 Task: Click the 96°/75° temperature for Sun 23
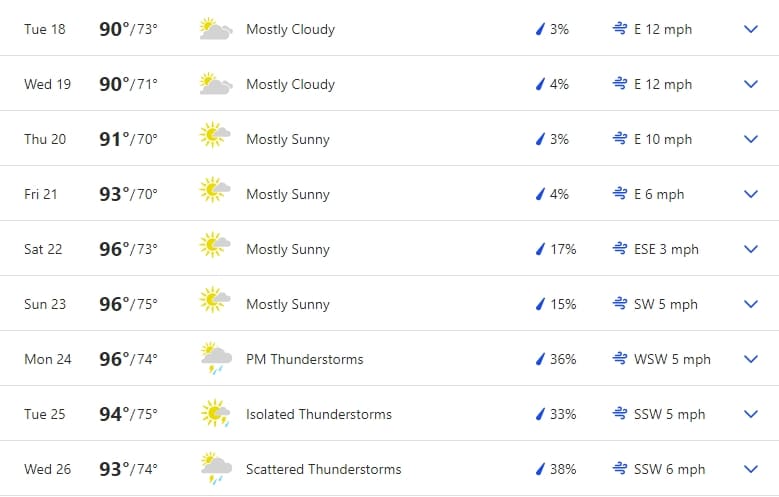coord(128,304)
